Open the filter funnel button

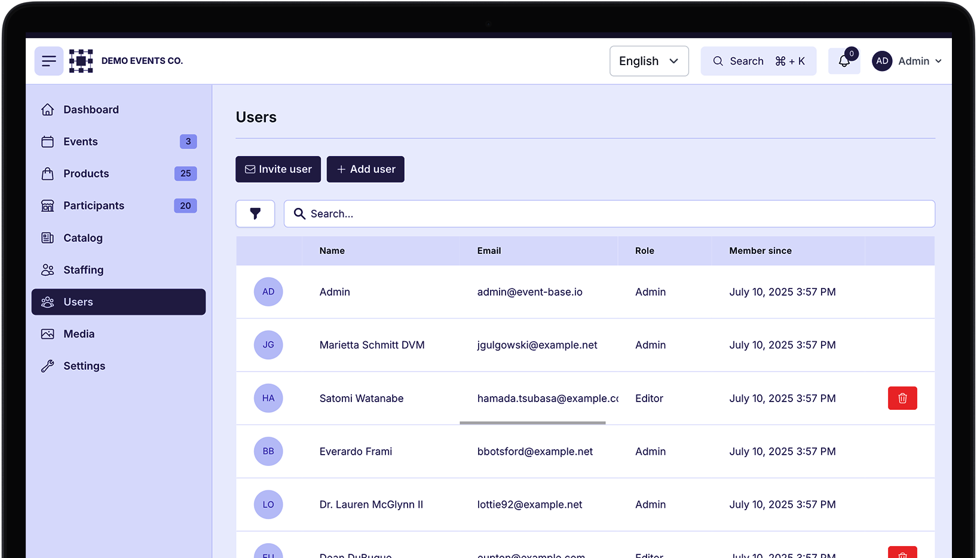[255, 214]
